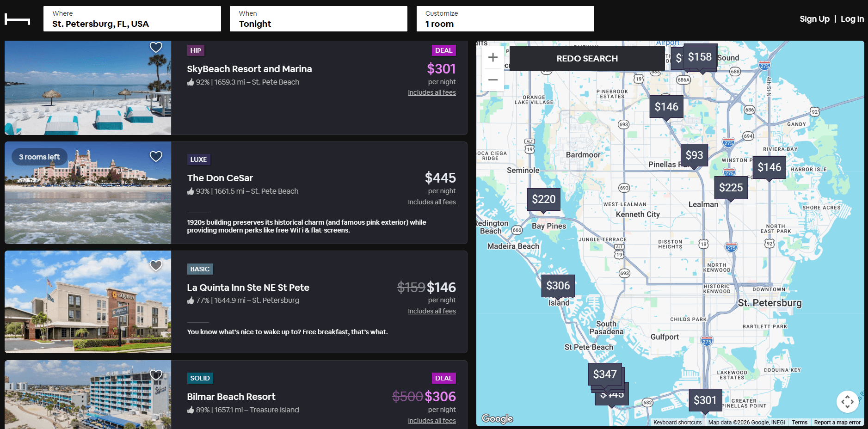The width and height of the screenshot is (868, 429).
Task: Click the DEAL badge on SkyBeach Resort
Action: [443, 50]
